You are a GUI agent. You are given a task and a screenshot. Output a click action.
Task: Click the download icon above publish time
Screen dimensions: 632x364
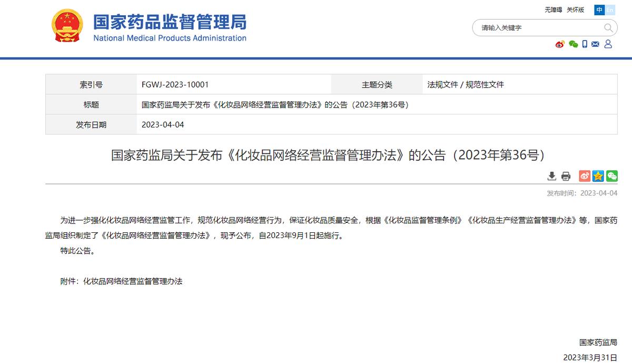click(x=552, y=176)
